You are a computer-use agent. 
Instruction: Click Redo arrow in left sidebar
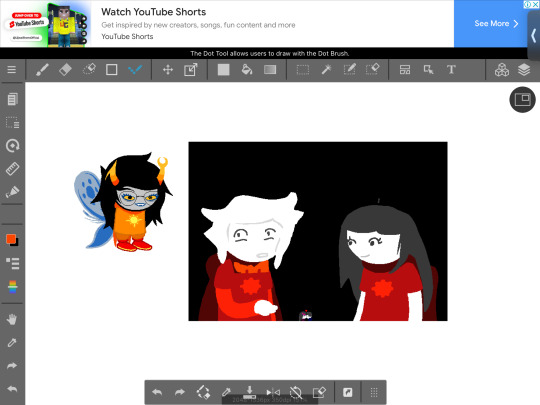tap(12, 366)
